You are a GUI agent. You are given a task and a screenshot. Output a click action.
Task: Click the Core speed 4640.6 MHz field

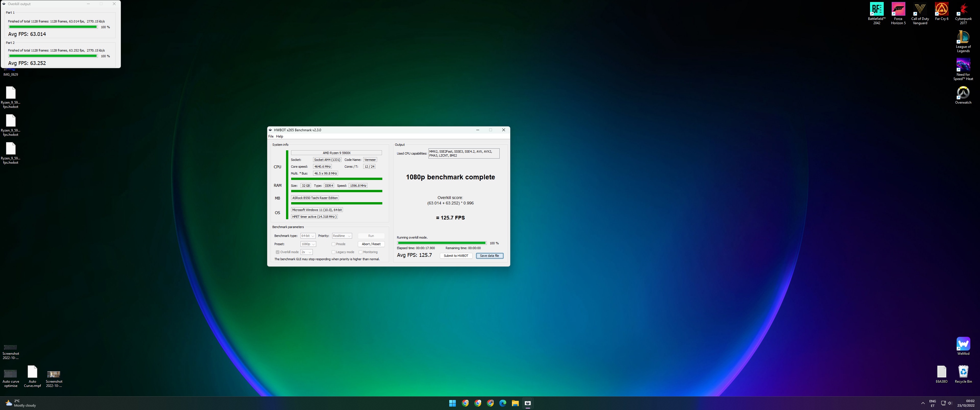[322, 167]
